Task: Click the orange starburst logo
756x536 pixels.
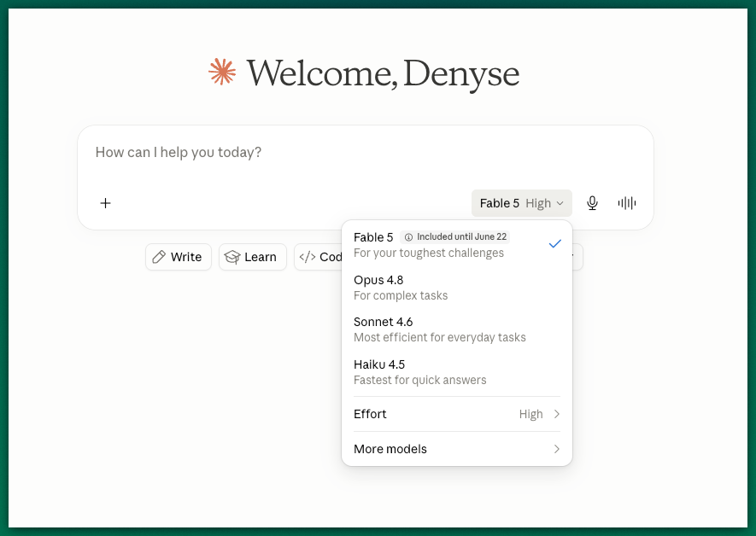Action: [222, 72]
